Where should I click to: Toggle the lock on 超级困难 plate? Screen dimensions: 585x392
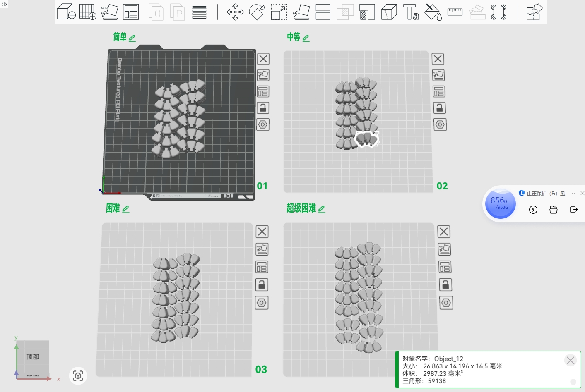tap(445, 285)
